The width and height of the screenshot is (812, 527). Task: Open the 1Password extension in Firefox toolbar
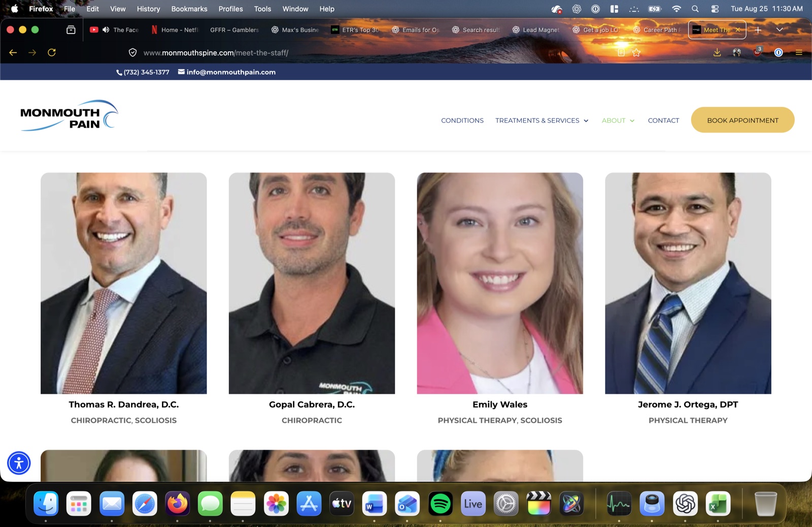(x=779, y=53)
